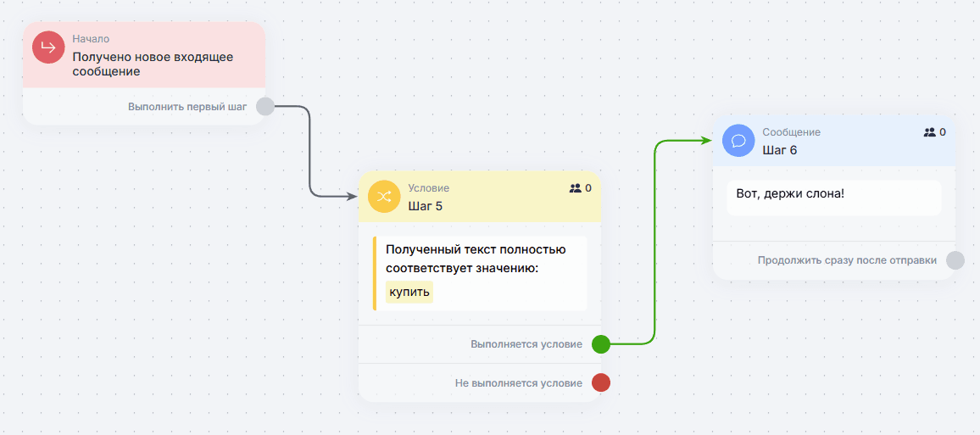The width and height of the screenshot is (980, 435).
Task: Open the 'Шаг 5' condition block title
Action: point(425,205)
